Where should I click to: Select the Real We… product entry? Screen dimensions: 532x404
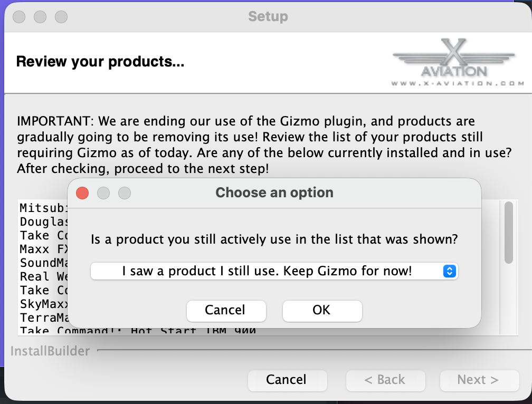(43, 276)
